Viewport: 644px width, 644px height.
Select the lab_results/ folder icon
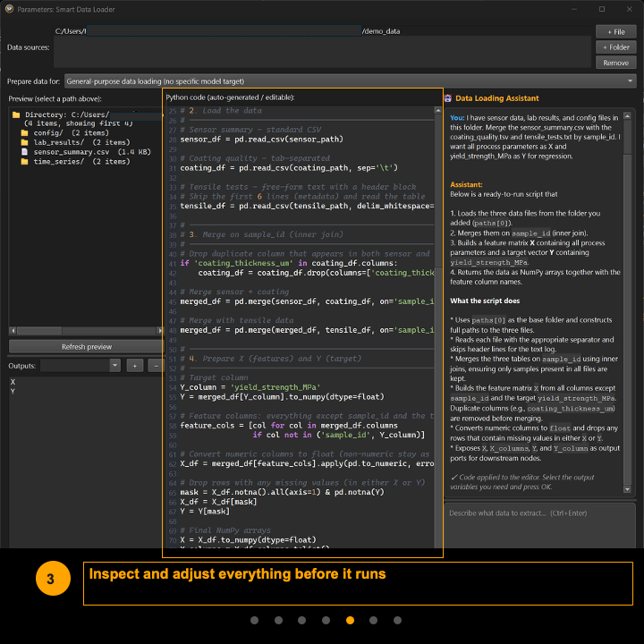click(x=25, y=142)
